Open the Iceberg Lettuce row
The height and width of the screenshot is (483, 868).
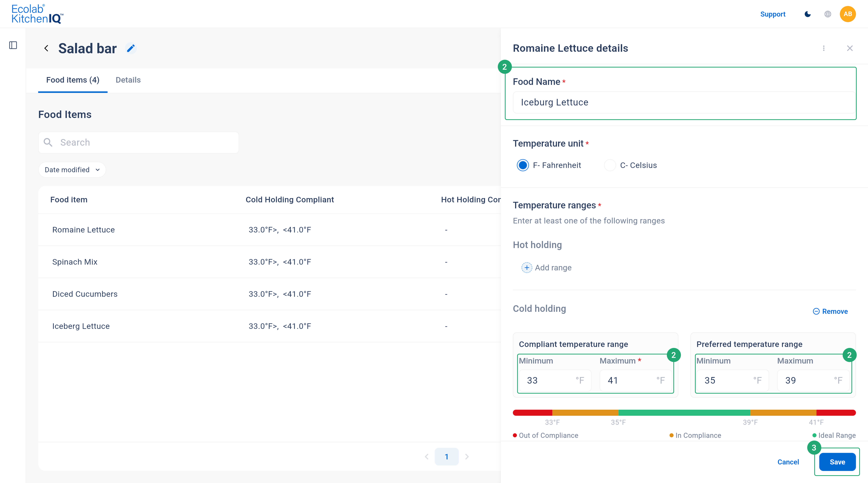269,326
